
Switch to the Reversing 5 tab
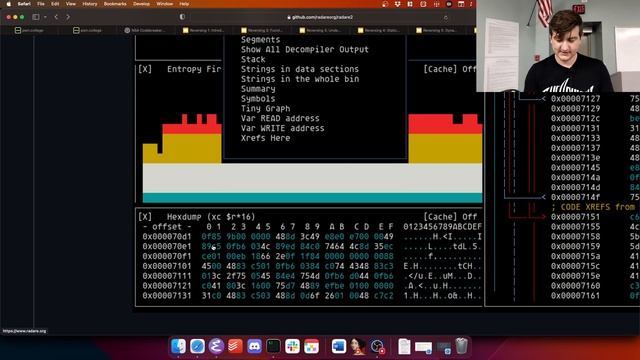[437, 30]
